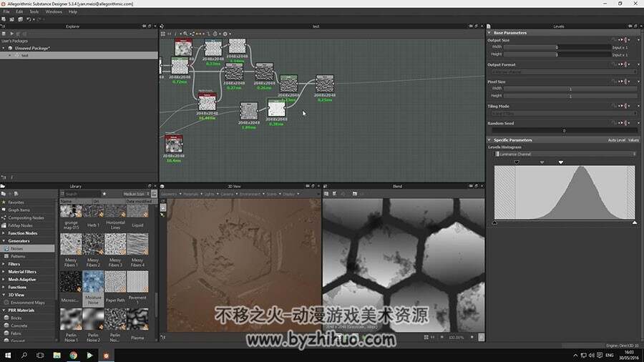
Task: Click the gray midpoint handle on histogram
Action: pyautogui.click(x=542, y=162)
